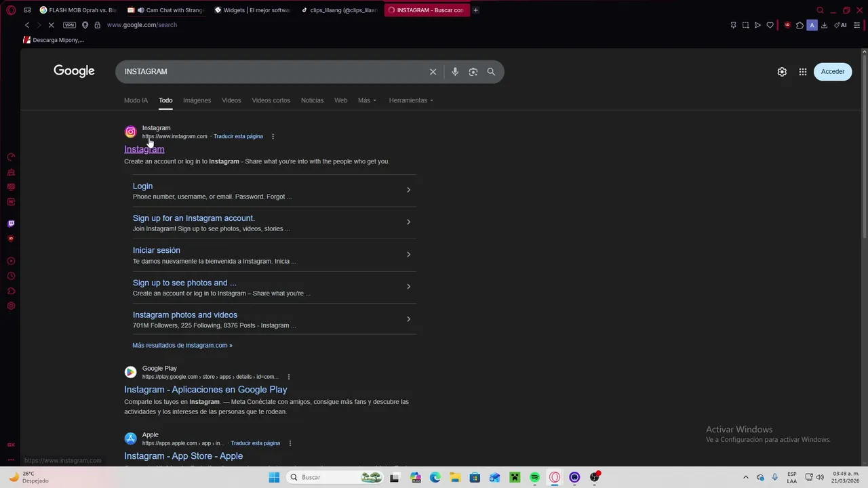
Task: Switch to the Widgets tab
Action: (x=253, y=10)
